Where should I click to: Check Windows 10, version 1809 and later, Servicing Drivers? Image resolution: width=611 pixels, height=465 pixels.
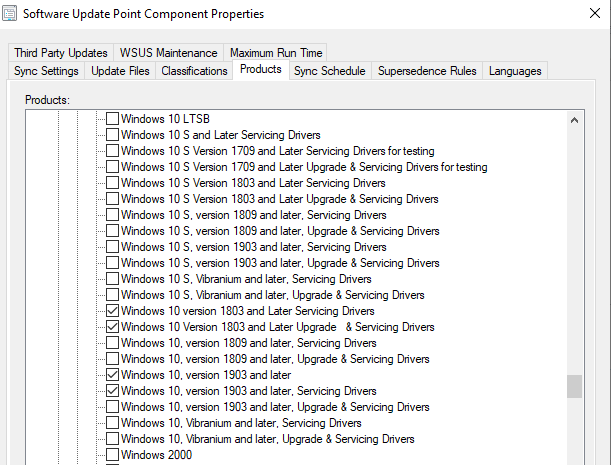coord(113,342)
